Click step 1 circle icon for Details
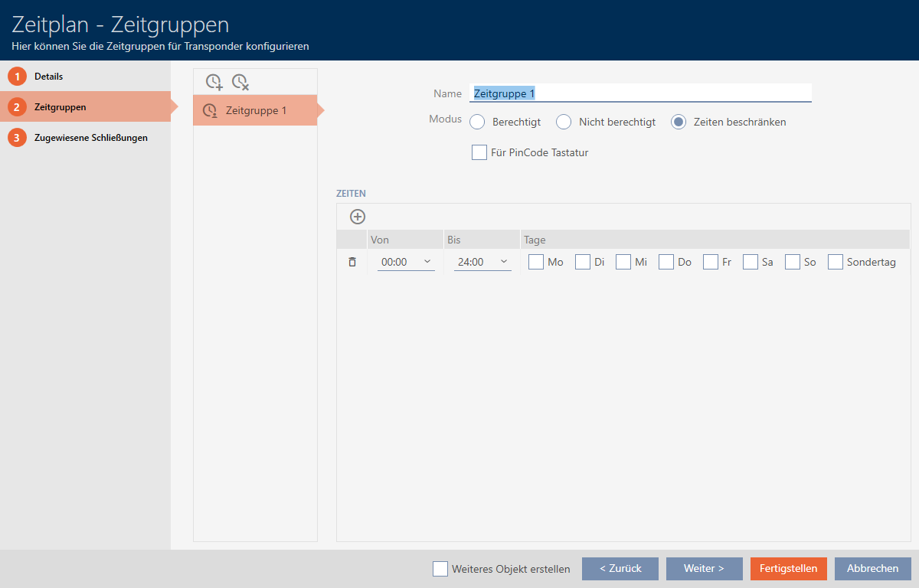The width and height of the screenshot is (919, 588). 17,77
